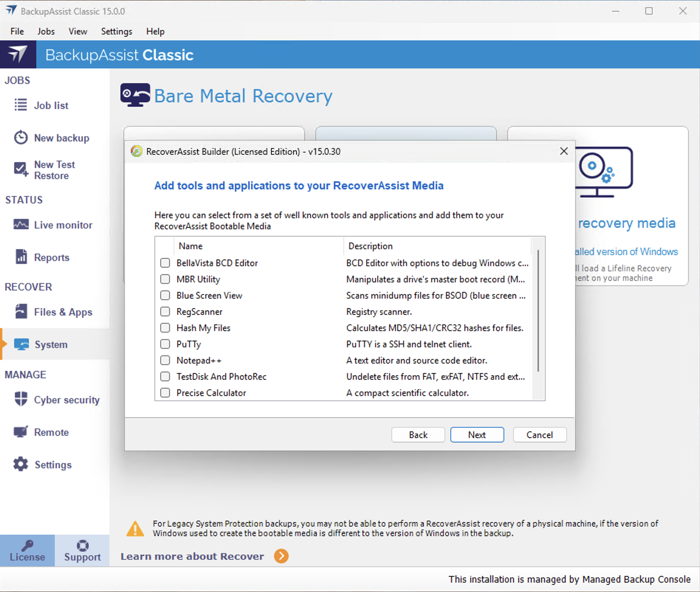The height and width of the screenshot is (592, 700).
Task: Enable the BellaVista BCD Editor checkbox
Action: [165, 263]
